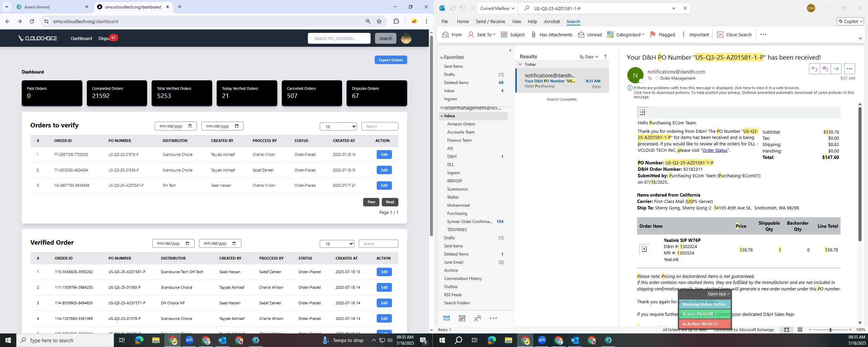The width and height of the screenshot is (868, 347).
Task: Open page size dropdown in Orders to verify
Action: click(338, 126)
